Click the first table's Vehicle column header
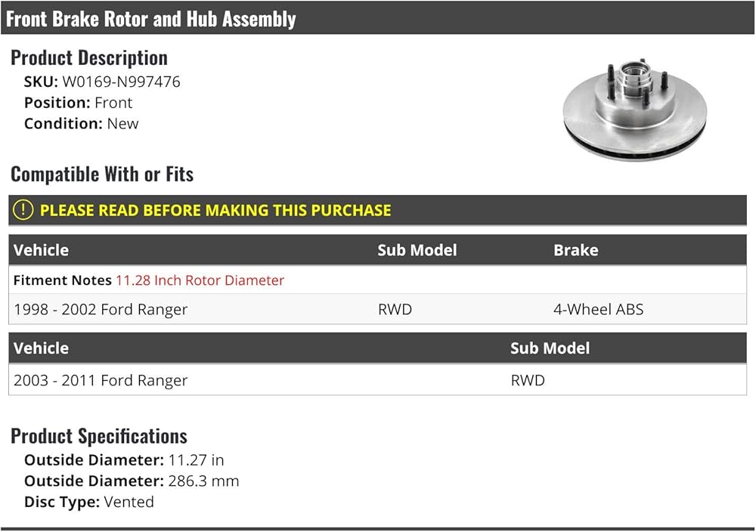 click(41, 250)
